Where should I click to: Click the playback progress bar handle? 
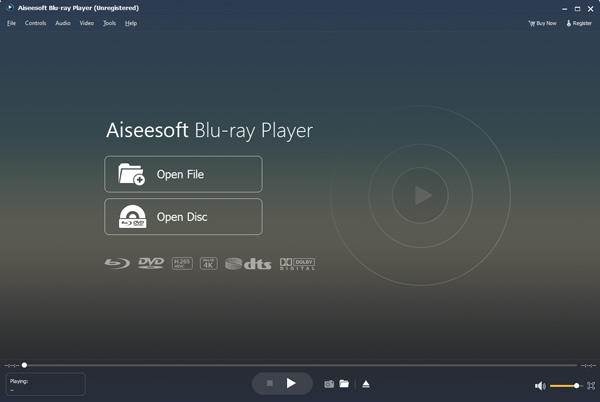click(x=24, y=365)
